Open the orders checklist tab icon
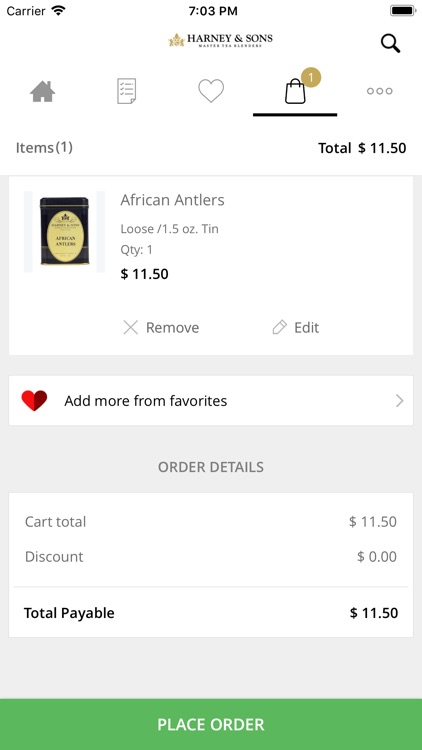The width and height of the screenshot is (422, 750). click(x=127, y=91)
